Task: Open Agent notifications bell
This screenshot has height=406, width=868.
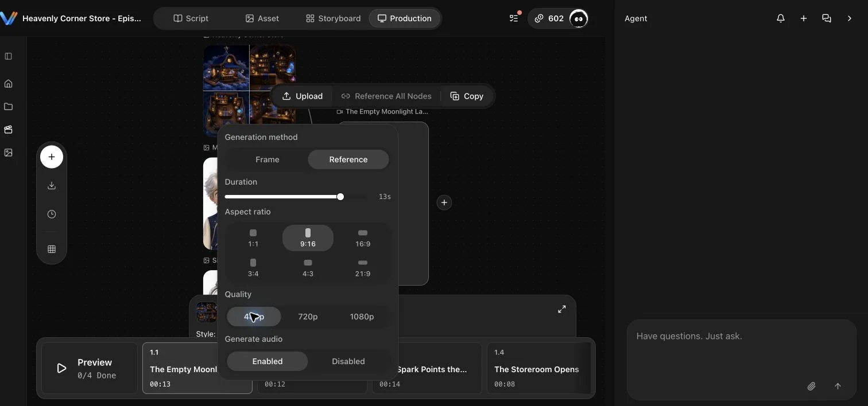Action: [781, 18]
